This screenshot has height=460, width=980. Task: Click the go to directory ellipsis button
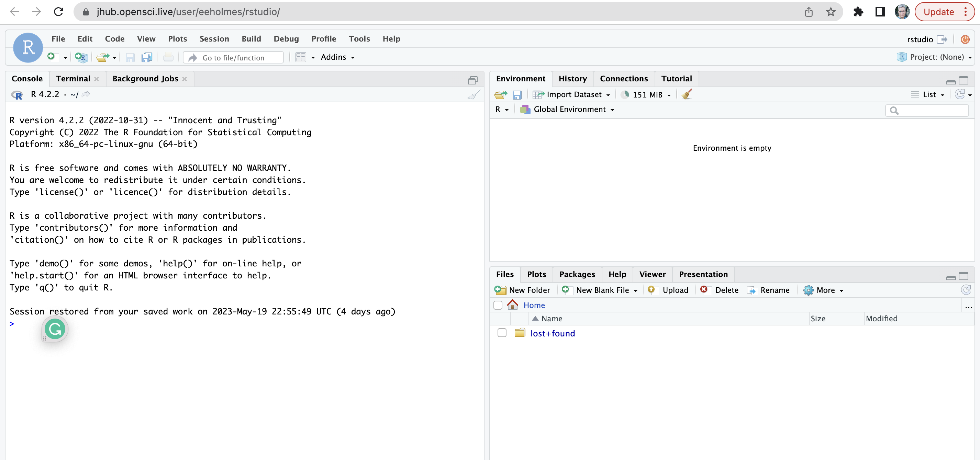click(968, 305)
